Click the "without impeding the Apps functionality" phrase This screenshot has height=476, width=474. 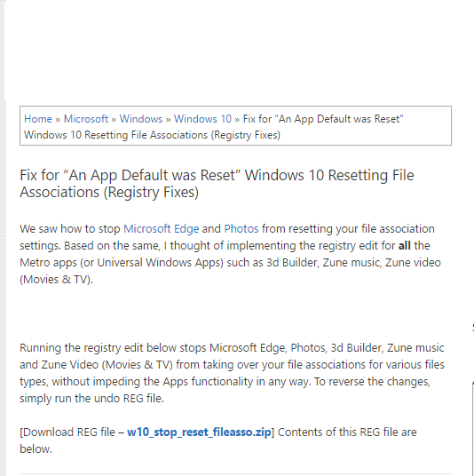pyautogui.click(x=153, y=382)
